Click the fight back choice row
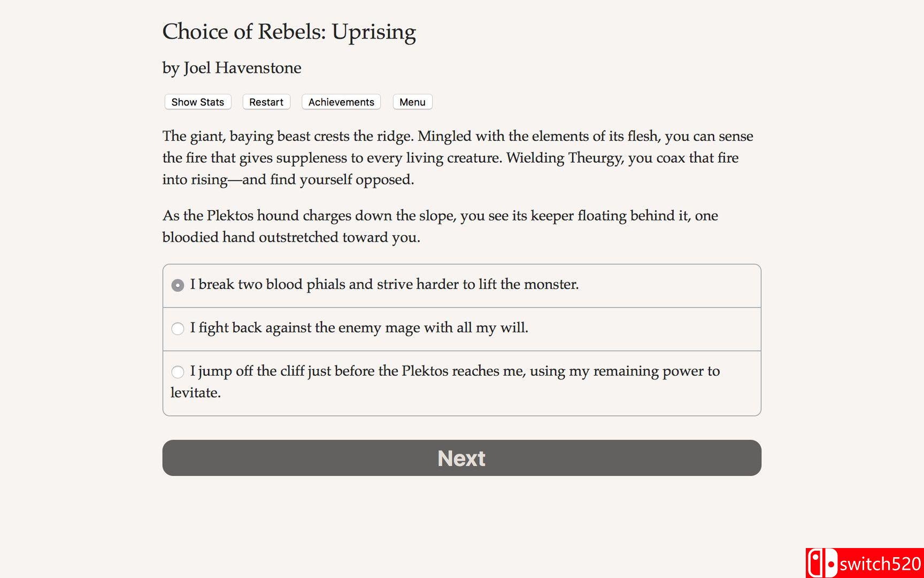924x578 pixels. [x=360, y=328]
